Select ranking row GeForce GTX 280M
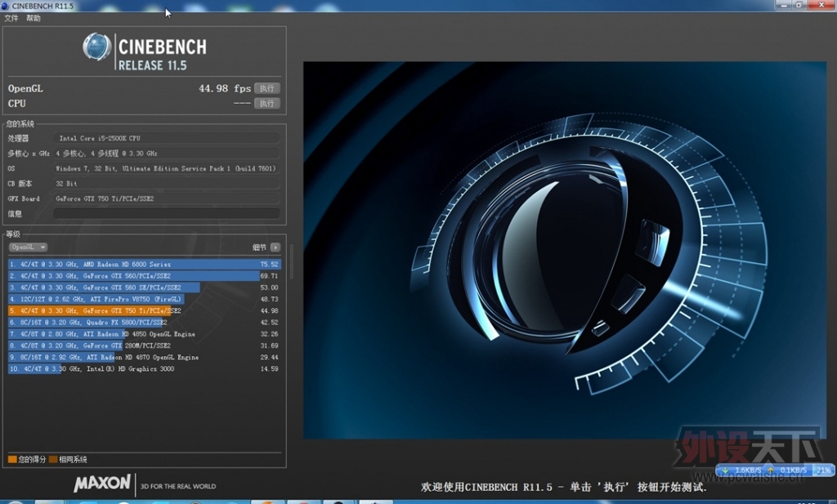Viewport: 837px width, 504px height. (x=144, y=346)
